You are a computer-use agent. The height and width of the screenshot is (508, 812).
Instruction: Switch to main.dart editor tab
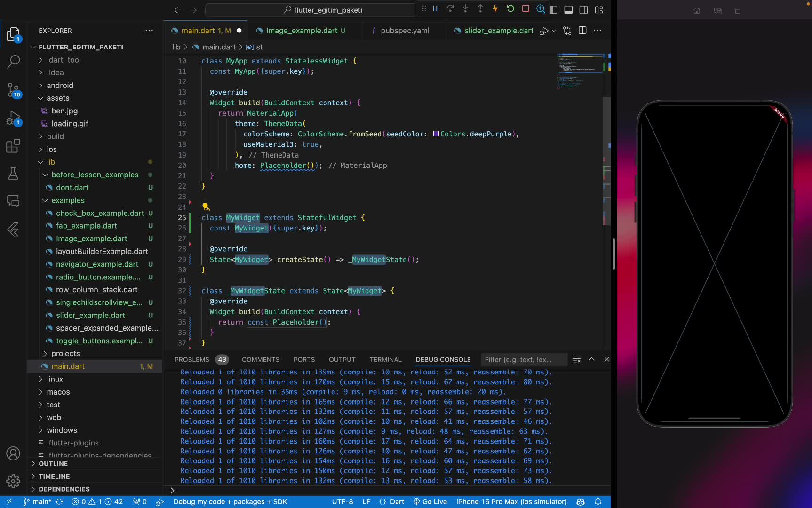(x=206, y=31)
